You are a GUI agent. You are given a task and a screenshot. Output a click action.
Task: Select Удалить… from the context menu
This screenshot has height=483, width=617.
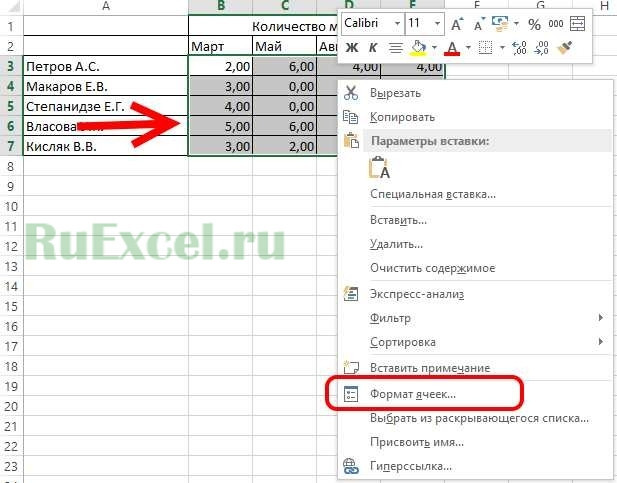pyautogui.click(x=476, y=244)
